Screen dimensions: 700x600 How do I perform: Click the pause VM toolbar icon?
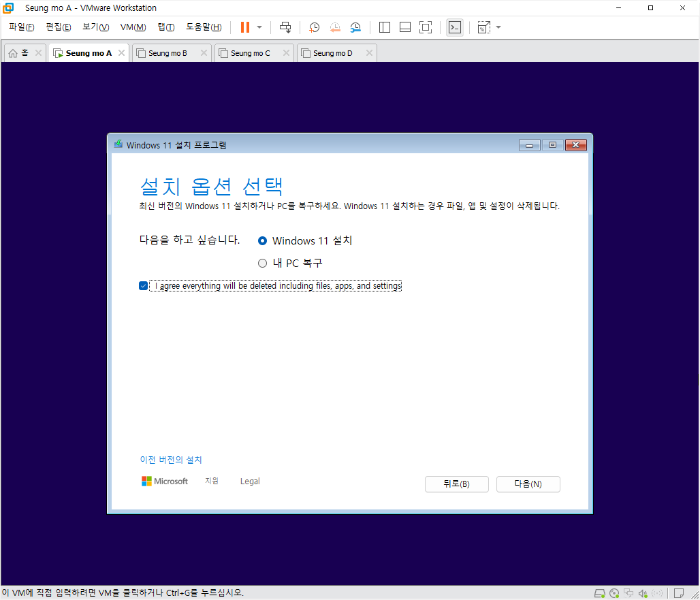tap(244, 27)
